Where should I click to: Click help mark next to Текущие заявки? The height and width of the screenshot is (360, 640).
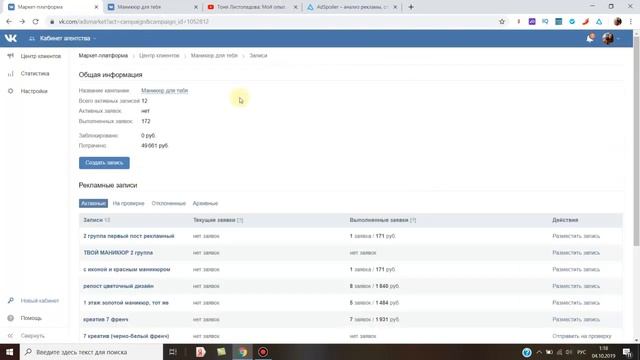tap(240, 220)
